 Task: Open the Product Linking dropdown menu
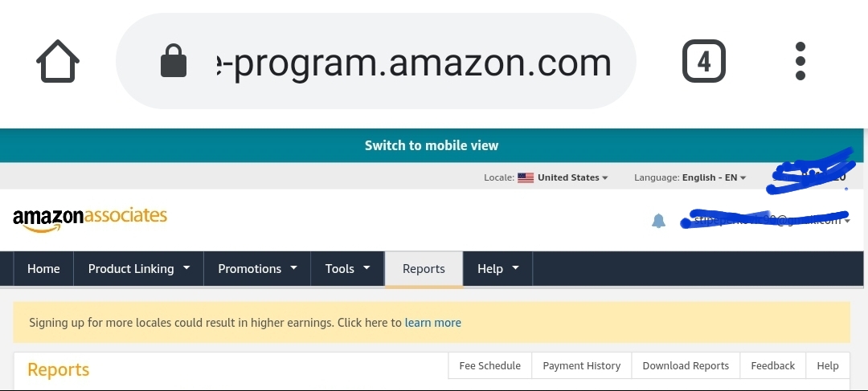pos(138,269)
